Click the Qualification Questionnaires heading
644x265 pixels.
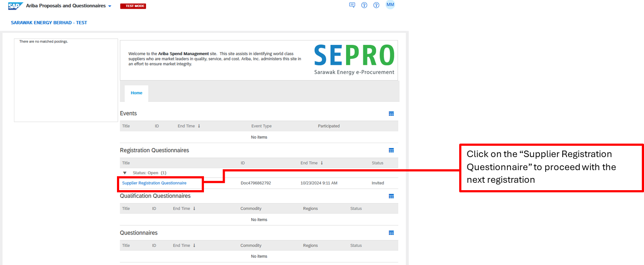[x=155, y=196]
